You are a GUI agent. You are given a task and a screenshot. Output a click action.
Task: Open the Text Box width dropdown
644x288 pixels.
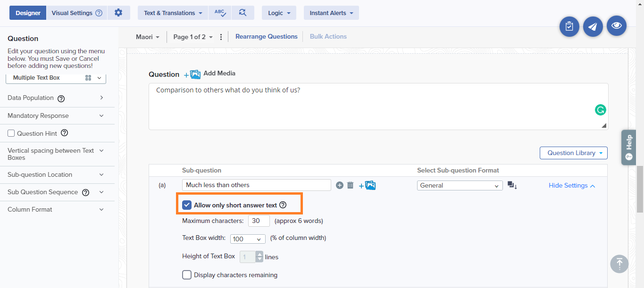pos(248,239)
